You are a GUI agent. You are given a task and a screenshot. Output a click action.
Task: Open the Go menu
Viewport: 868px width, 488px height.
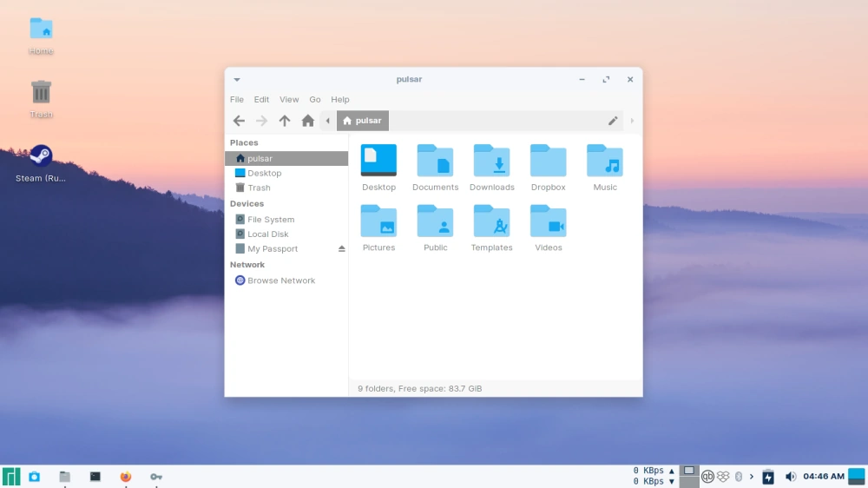pyautogui.click(x=315, y=100)
